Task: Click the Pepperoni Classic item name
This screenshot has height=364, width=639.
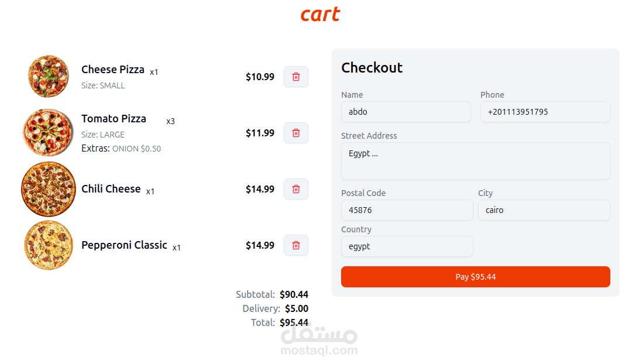Action: pos(124,245)
